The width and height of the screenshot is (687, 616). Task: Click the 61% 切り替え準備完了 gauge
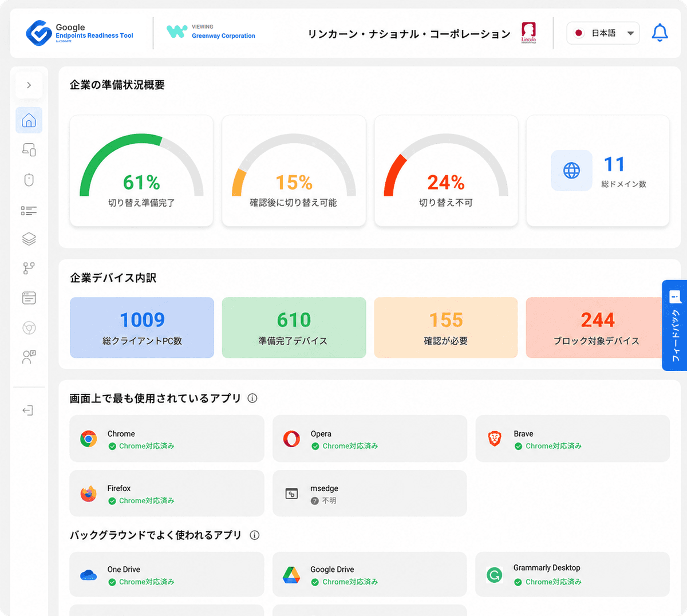(141, 171)
